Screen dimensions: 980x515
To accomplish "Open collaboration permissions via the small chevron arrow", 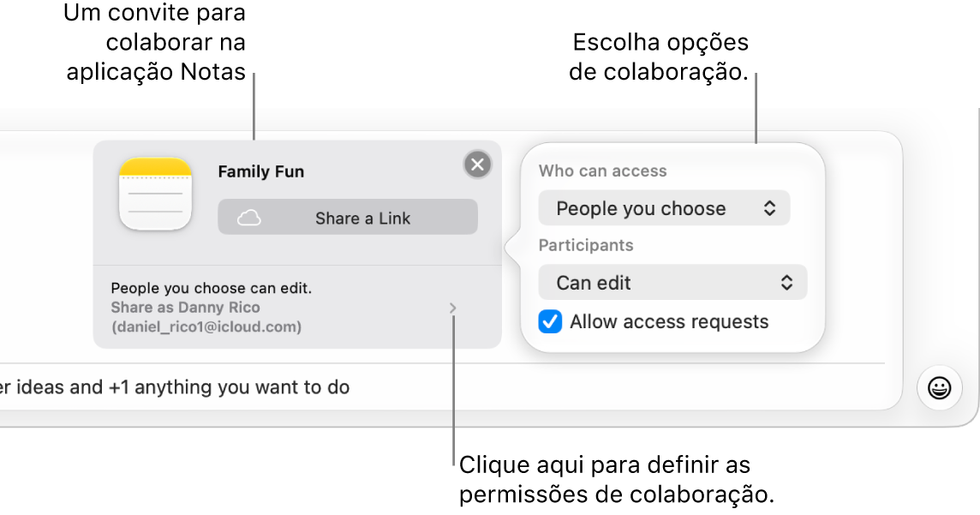I will (x=453, y=308).
